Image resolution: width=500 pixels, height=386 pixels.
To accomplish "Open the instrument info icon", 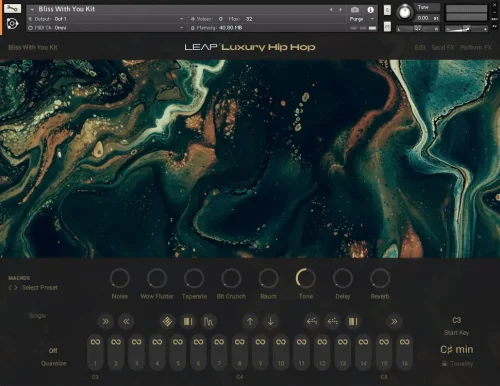I will pyautogui.click(x=370, y=10).
